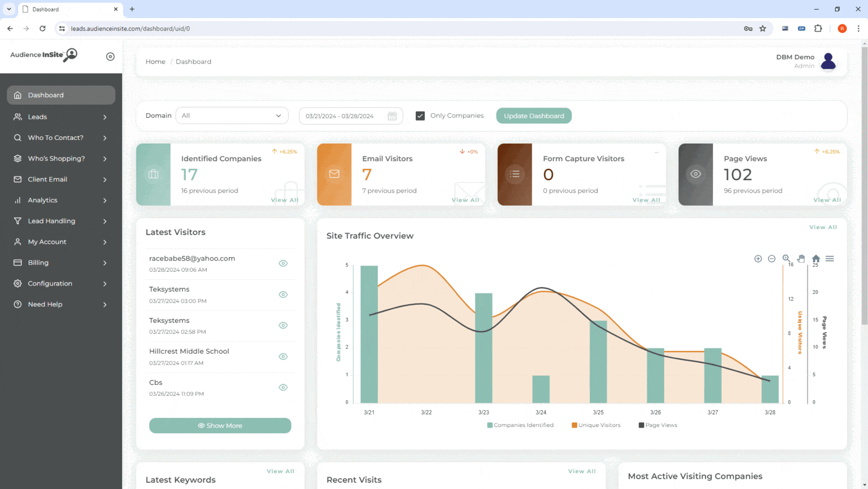
Task: Click the chart zoom-in plus icon
Action: click(x=758, y=259)
